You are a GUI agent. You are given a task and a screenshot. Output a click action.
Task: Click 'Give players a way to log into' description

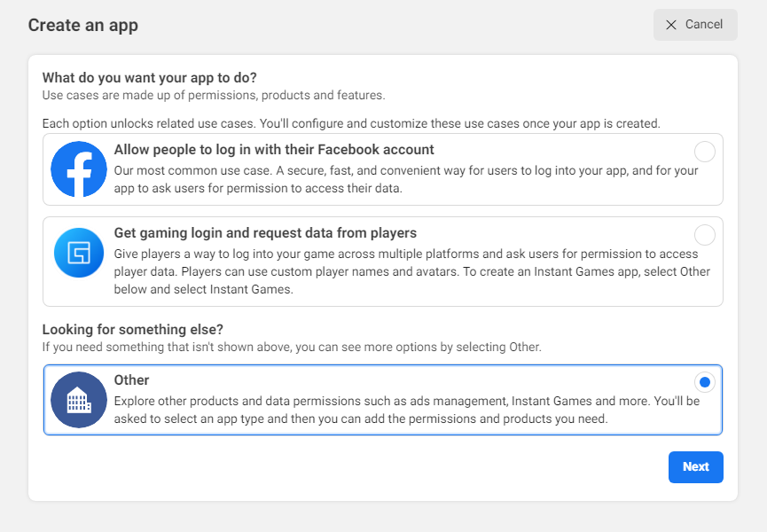411,271
